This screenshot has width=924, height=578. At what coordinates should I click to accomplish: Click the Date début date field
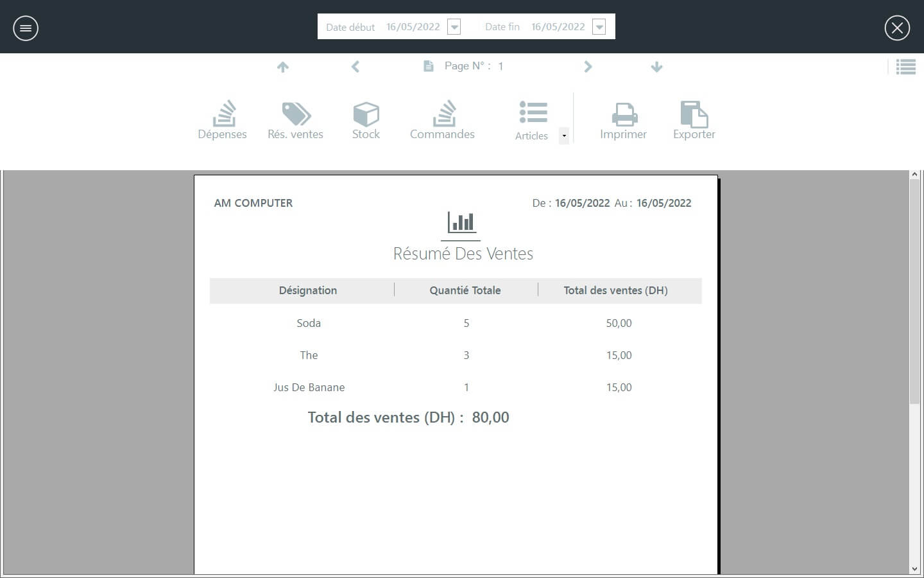pyautogui.click(x=413, y=27)
